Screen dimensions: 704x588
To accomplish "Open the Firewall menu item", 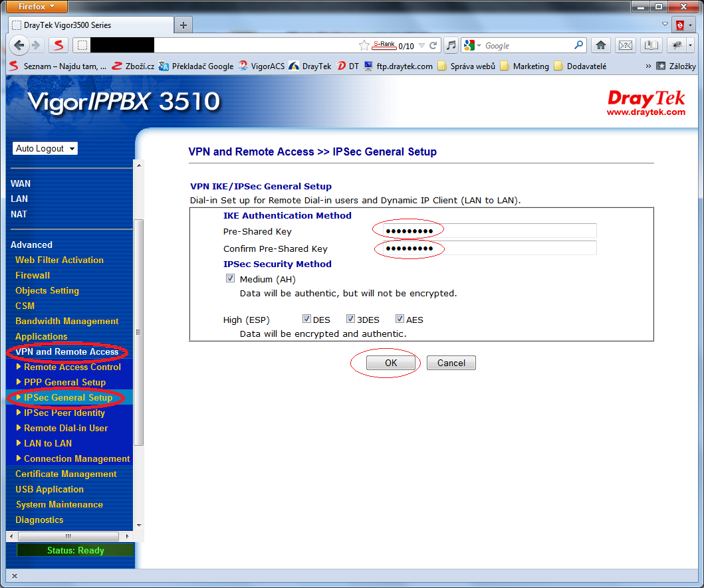I will (x=33, y=275).
